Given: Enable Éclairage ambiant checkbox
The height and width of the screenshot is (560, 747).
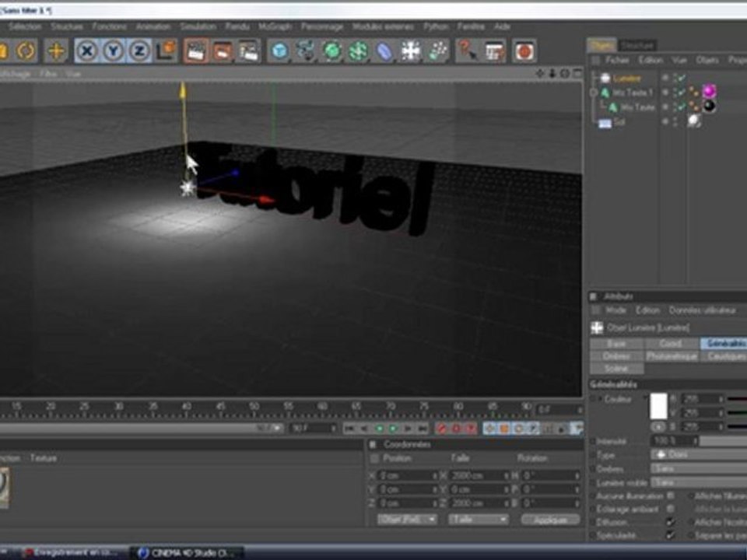Looking at the screenshot, I should (x=671, y=509).
